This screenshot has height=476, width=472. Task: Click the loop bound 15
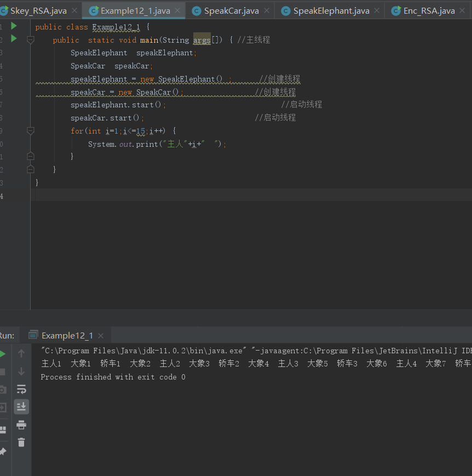(x=140, y=131)
